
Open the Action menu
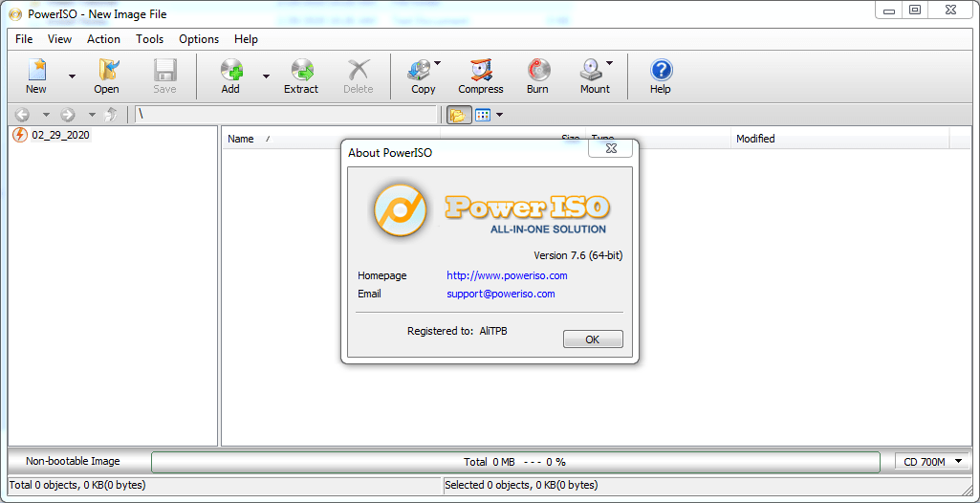click(103, 39)
